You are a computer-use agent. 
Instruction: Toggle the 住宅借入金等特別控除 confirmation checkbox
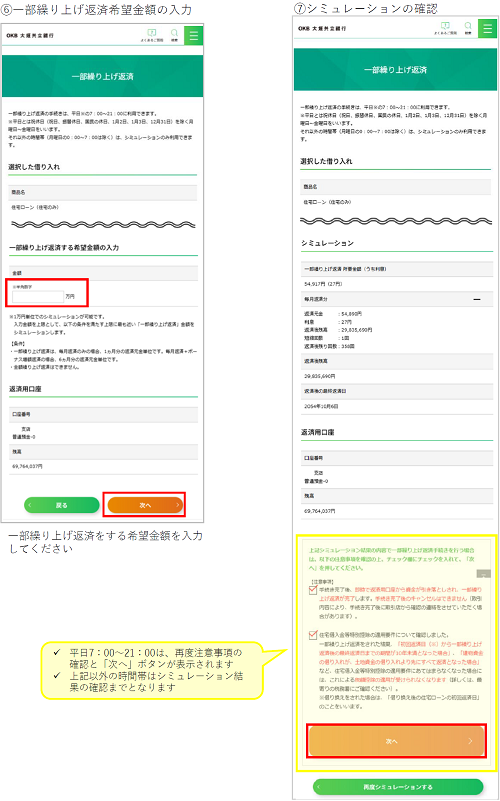[313, 635]
